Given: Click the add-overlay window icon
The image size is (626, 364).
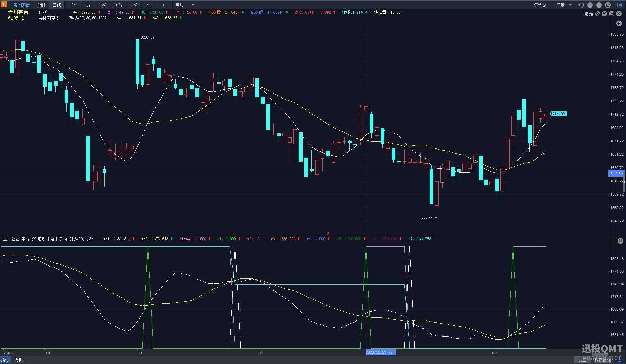Looking at the screenshot, I should (x=612, y=14).
